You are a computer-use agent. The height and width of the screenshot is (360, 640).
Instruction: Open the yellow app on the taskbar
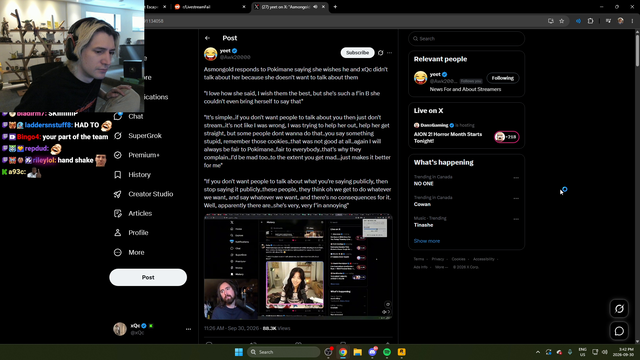coord(402,352)
